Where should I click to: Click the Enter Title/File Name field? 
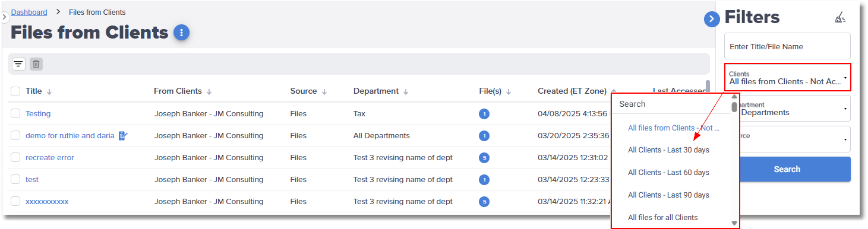point(787,46)
